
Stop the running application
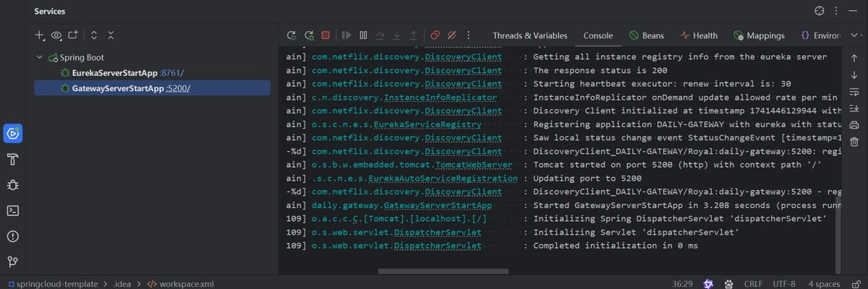(325, 35)
